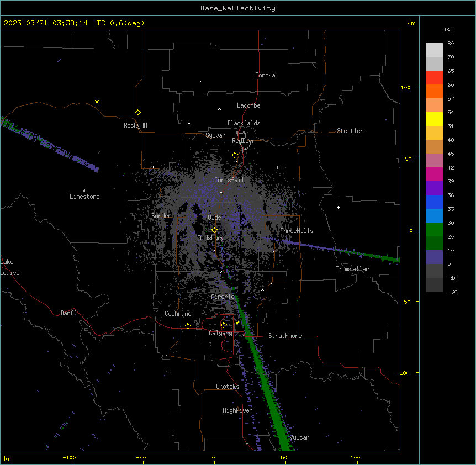Image resolution: width=476 pixels, height=465 pixels.
Task: Click the Ponoka city label
Action: 265,75
